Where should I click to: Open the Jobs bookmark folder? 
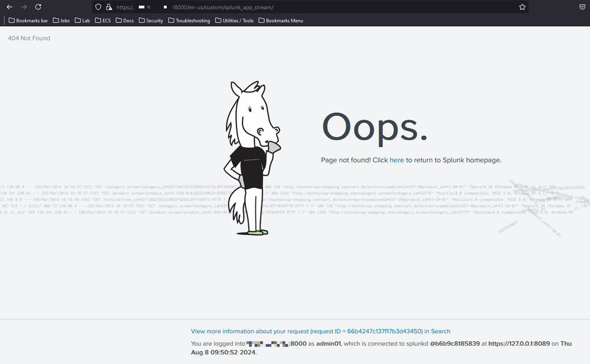coord(61,20)
